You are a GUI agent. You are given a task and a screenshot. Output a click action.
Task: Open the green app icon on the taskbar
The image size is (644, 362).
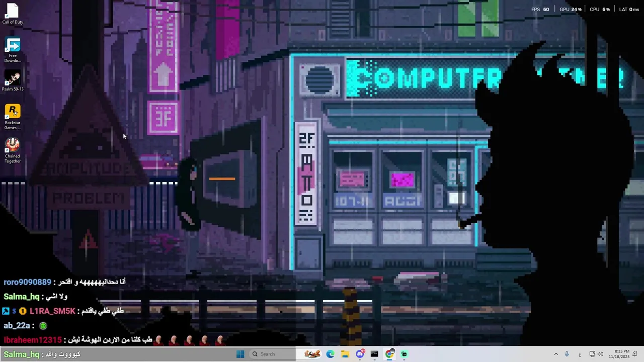point(404,354)
